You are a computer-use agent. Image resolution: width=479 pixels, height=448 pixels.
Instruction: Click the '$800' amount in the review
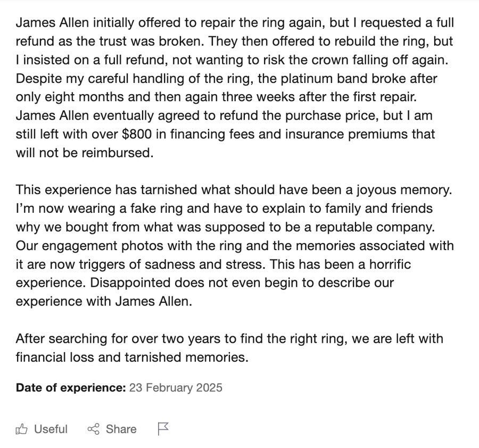[x=137, y=134]
